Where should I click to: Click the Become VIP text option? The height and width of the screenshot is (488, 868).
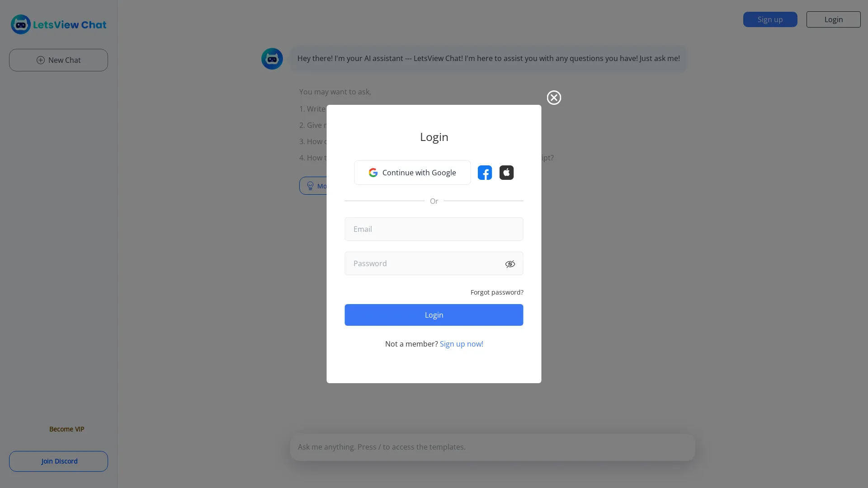[x=66, y=429]
